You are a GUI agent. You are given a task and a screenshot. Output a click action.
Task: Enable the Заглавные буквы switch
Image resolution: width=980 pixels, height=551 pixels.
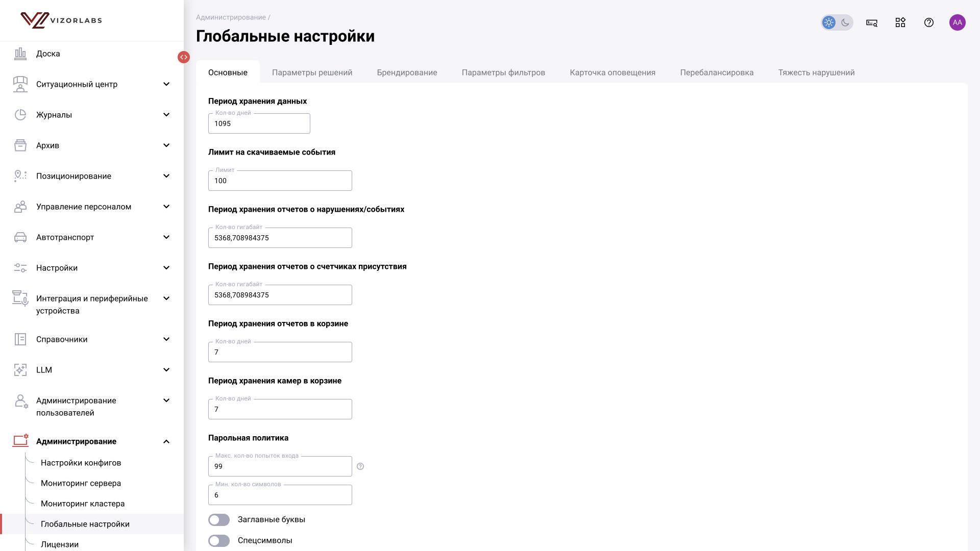219,520
